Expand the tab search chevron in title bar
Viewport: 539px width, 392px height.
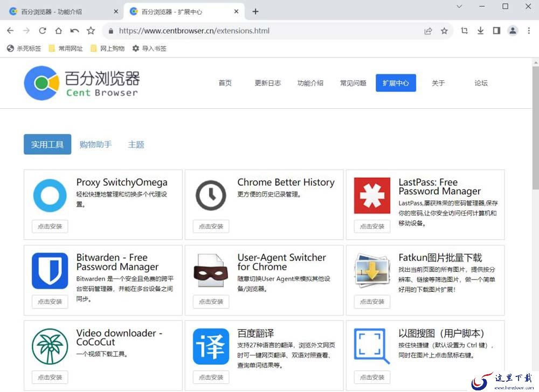point(459,6)
